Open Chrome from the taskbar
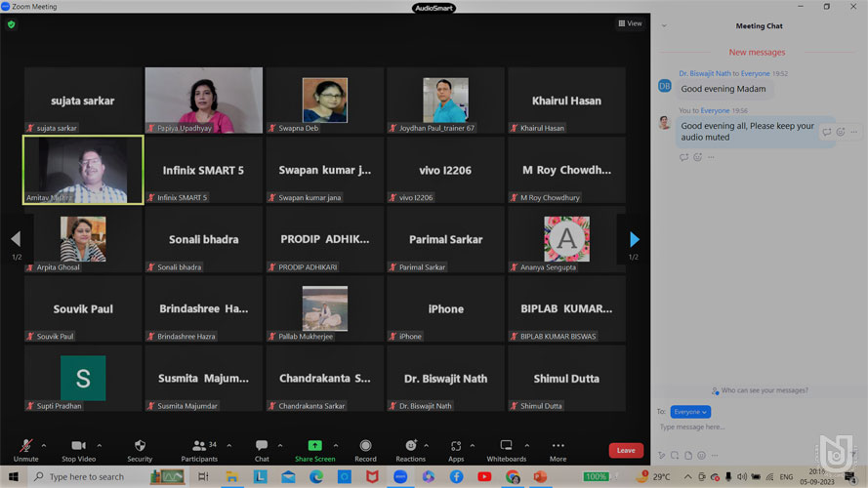Image resolution: width=868 pixels, height=488 pixels. [513, 476]
